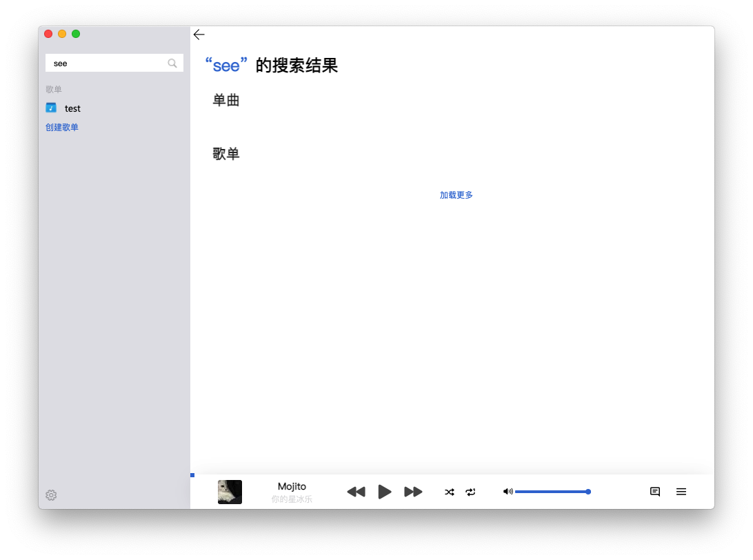This screenshot has width=753, height=560.
Task: Open the Mojito album cover thumbnail
Action: pyautogui.click(x=230, y=492)
